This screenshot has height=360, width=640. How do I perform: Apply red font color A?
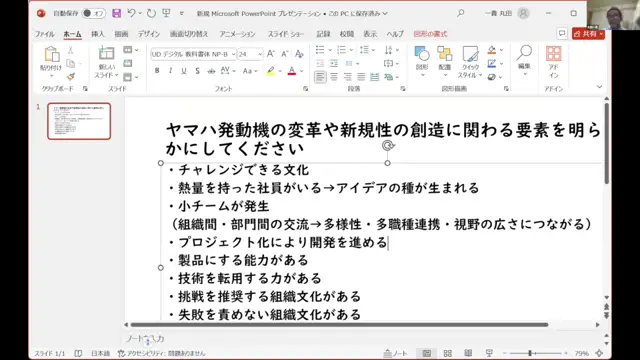292,71
